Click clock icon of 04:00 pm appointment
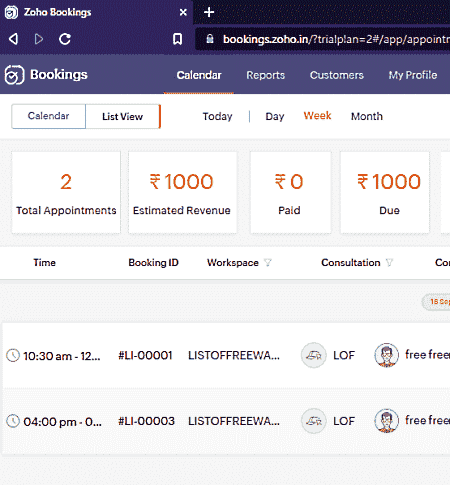This screenshot has height=485, width=450. point(13,421)
